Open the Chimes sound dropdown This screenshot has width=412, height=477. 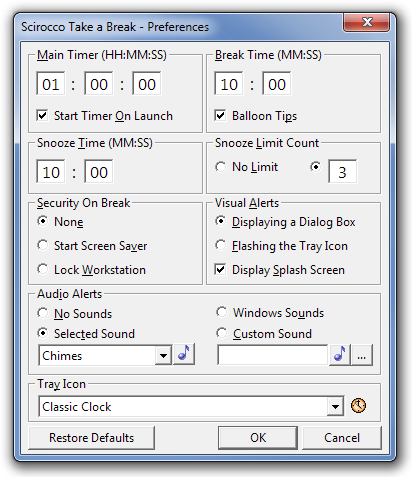click(x=163, y=355)
